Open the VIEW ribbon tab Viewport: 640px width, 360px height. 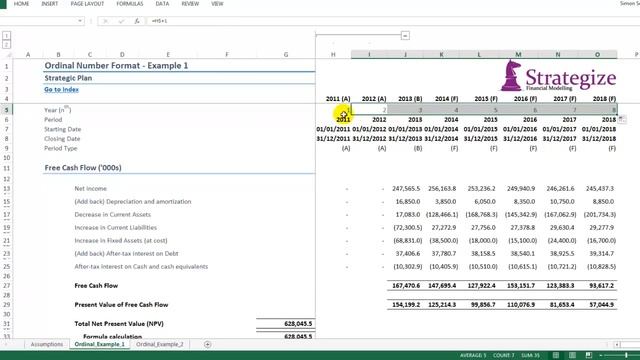[x=217, y=4]
